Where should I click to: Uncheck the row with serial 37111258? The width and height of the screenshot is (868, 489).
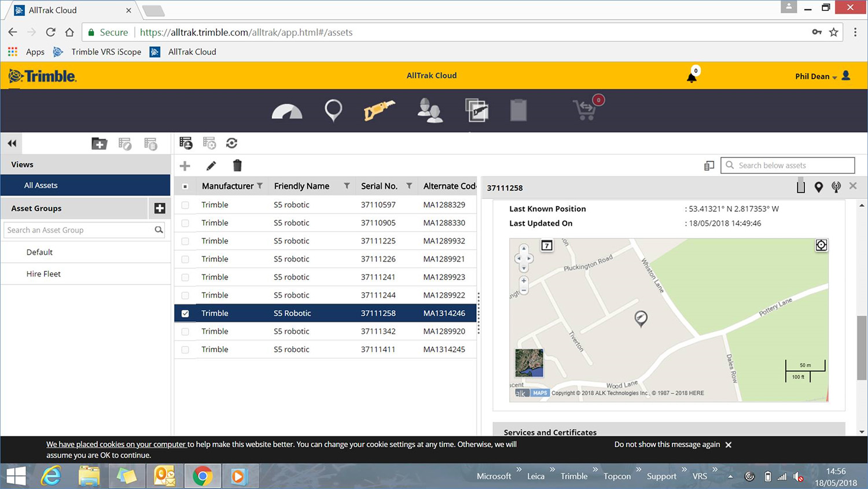[185, 313]
